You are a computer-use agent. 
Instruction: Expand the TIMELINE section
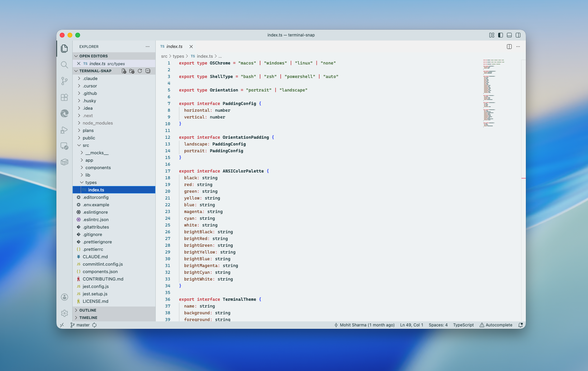[x=114, y=318]
